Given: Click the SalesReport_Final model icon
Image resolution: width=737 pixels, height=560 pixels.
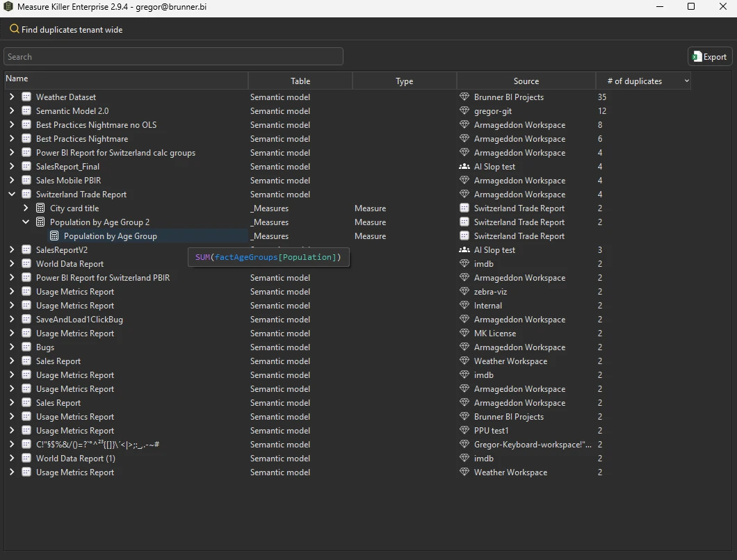Looking at the screenshot, I should click(x=27, y=166).
